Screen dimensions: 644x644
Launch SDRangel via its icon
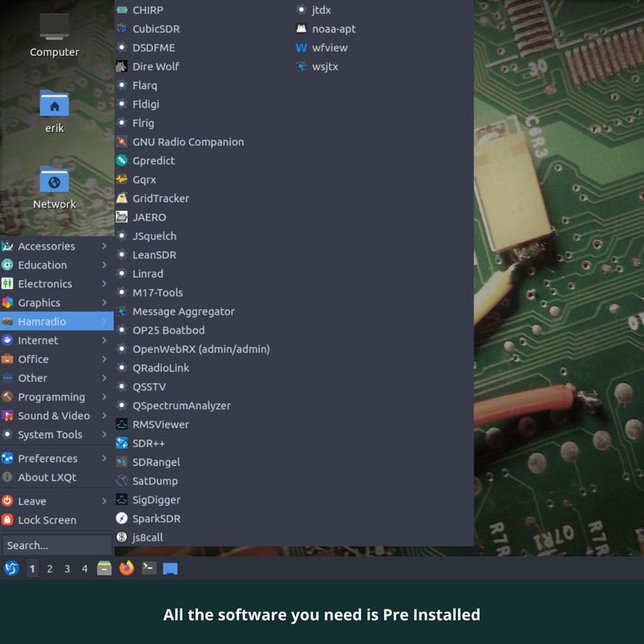tap(122, 462)
